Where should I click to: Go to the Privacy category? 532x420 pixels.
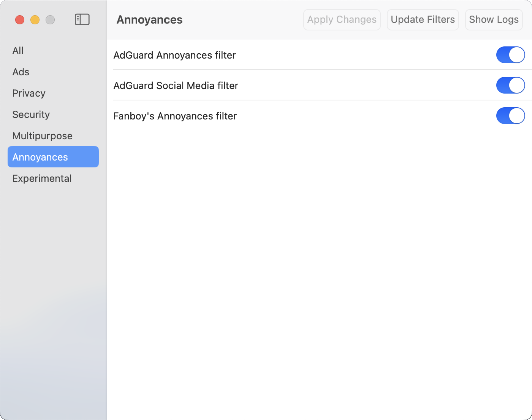[x=29, y=93]
